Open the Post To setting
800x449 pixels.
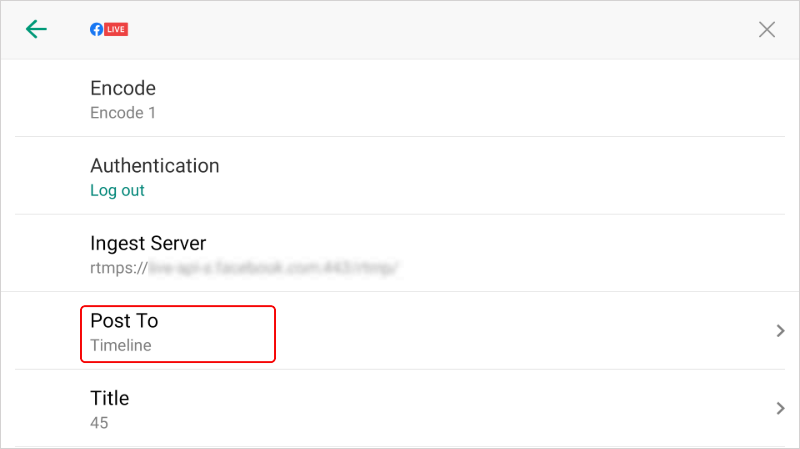pos(124,321)
